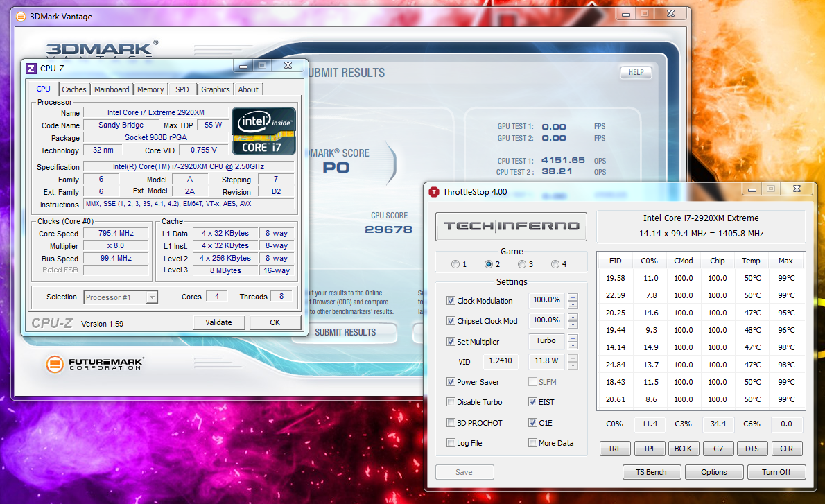Click the C7 button
Viewport: 825px width, 504px height.
(x=718, y=449)
